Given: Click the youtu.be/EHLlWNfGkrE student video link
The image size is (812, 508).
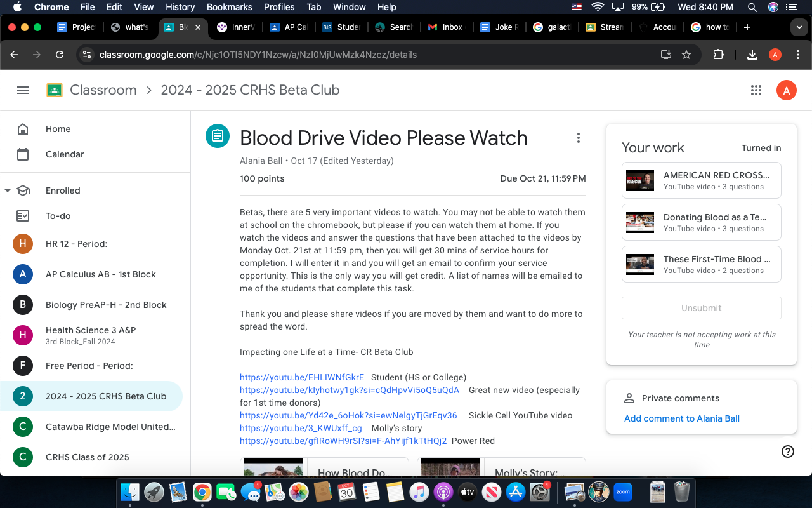Looking at the screenshot, I should tap(302, 377).
